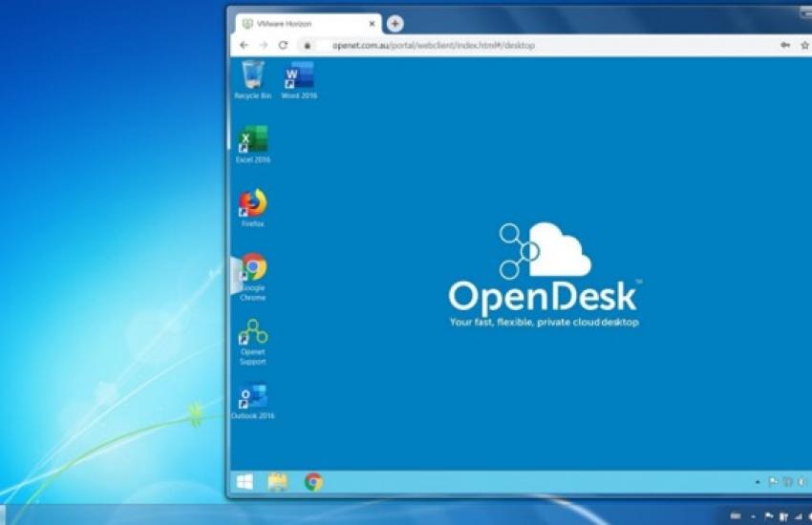Screen dimensions: 812x525
Task: Open power icon in the host tray
Action: (x=784, y=516)
